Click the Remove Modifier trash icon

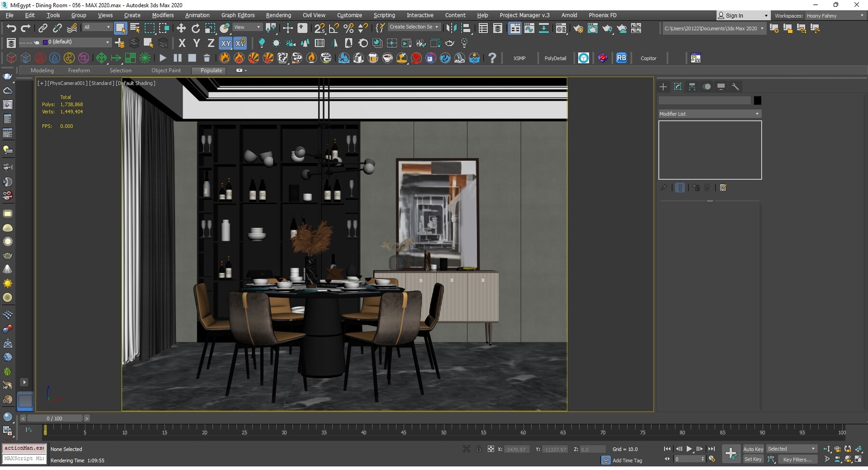pos(707,188)
